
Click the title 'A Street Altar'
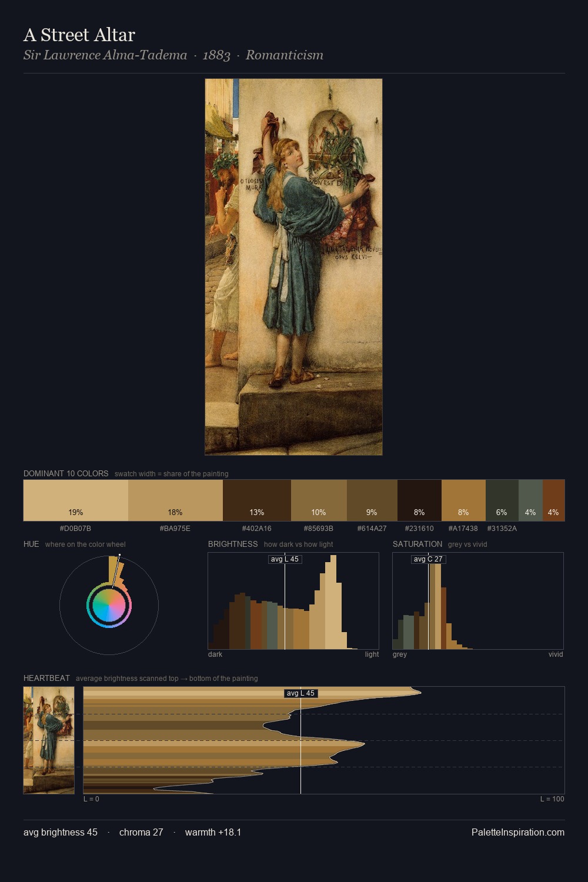[x=79, y=35]
